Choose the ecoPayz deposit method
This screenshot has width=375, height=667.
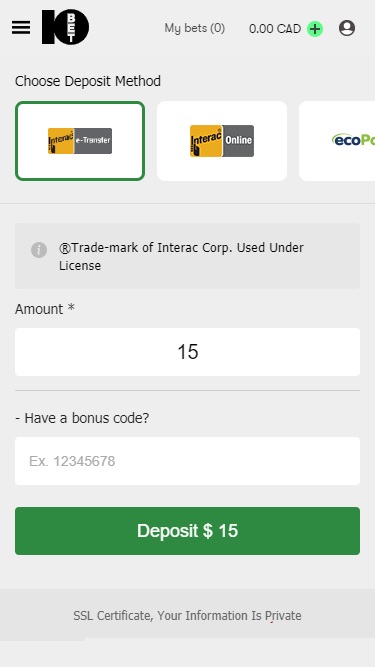point(337,141)
